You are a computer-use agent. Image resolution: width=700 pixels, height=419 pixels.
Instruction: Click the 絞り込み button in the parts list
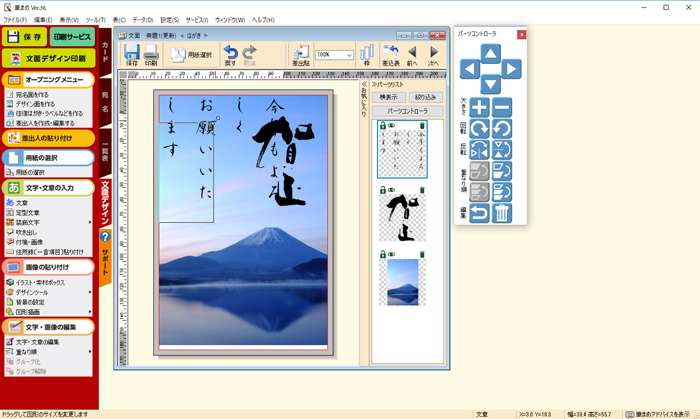pos(424,97)
